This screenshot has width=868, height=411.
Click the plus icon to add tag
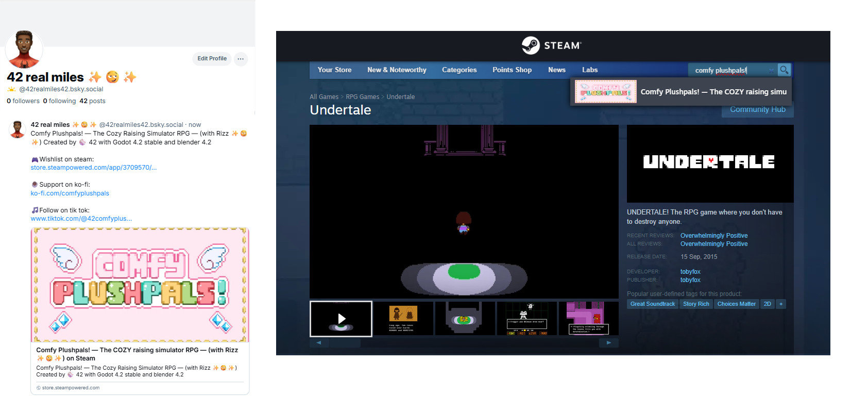coord(781,304)
